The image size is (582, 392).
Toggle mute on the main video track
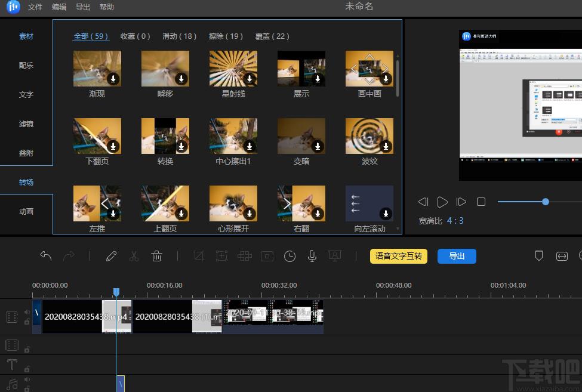click(27, 312)
